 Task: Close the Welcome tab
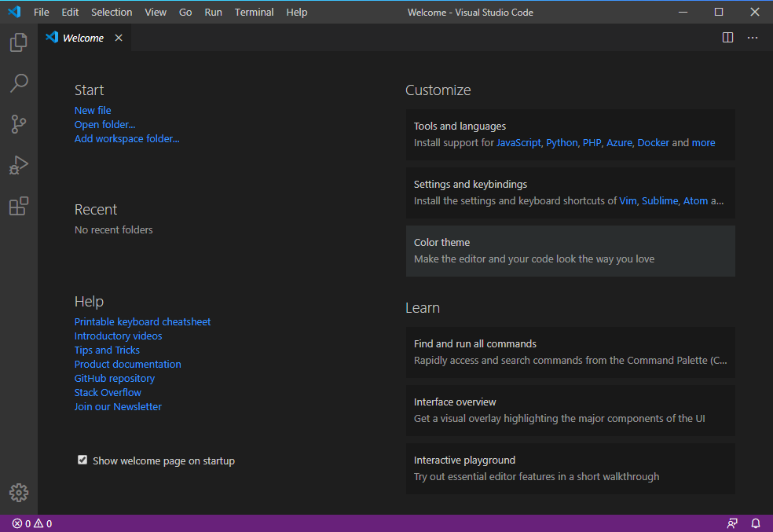tap(119, 38)
